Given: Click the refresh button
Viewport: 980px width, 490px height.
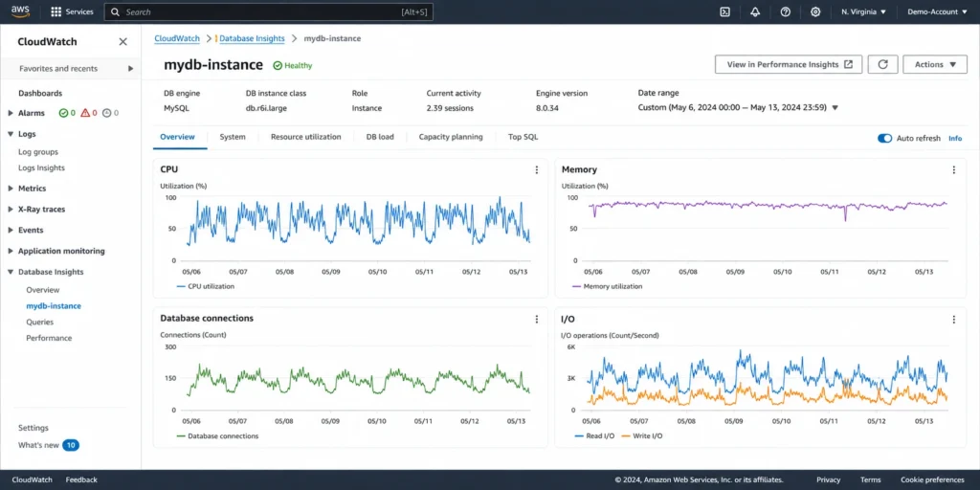Looking at the screenshot, I should point(883,64).
